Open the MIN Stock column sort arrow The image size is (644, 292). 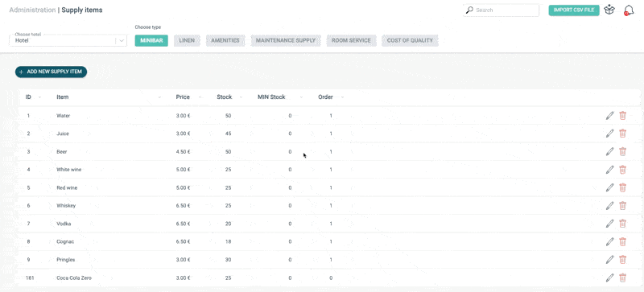coord(301,97)
